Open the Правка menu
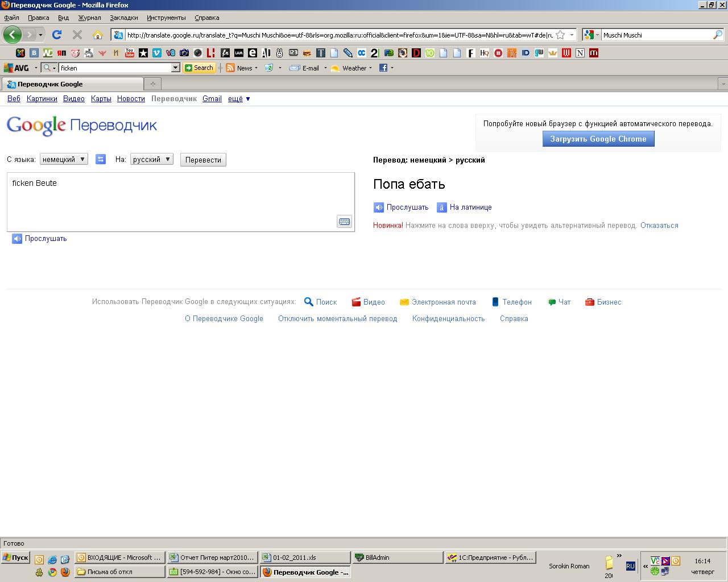This screenshot has height=582, width=728. [x=38, y=18]
